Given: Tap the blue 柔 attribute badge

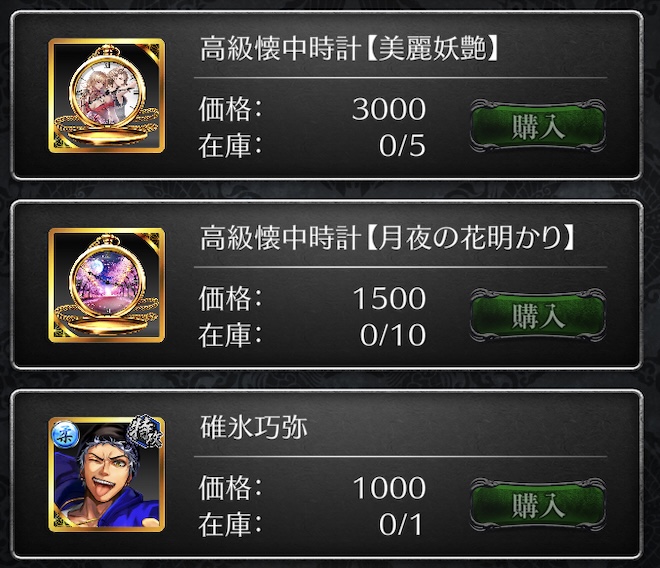Looking at the screenshot, I should (66, 434).
